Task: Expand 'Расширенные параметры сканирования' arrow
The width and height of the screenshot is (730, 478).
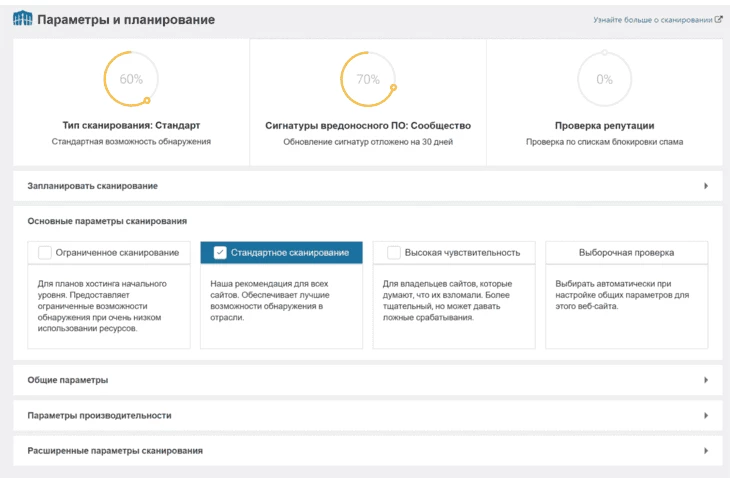Action: (706, 451)
